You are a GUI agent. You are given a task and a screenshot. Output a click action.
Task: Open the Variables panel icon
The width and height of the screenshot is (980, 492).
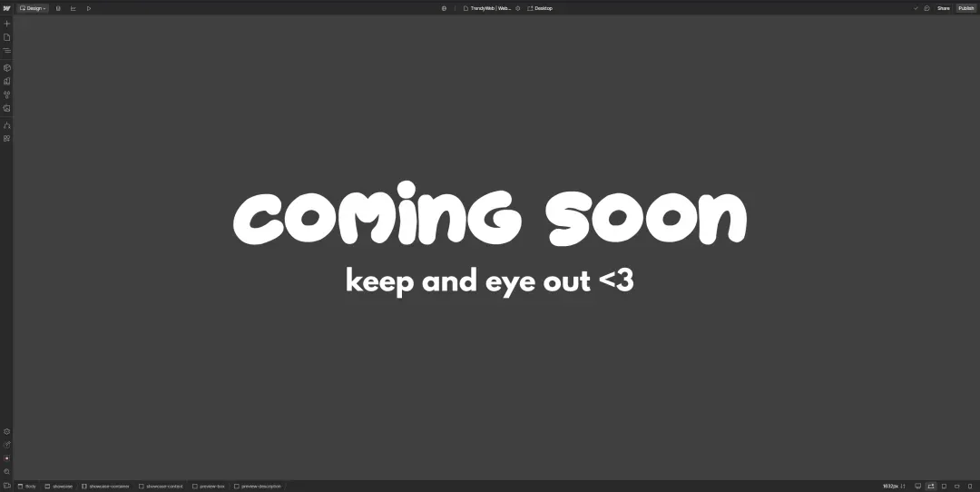7,94
